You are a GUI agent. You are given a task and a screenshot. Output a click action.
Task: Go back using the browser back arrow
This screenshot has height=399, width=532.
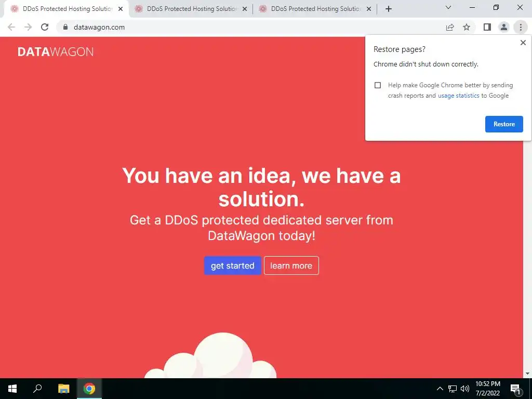tap(11, 27)
